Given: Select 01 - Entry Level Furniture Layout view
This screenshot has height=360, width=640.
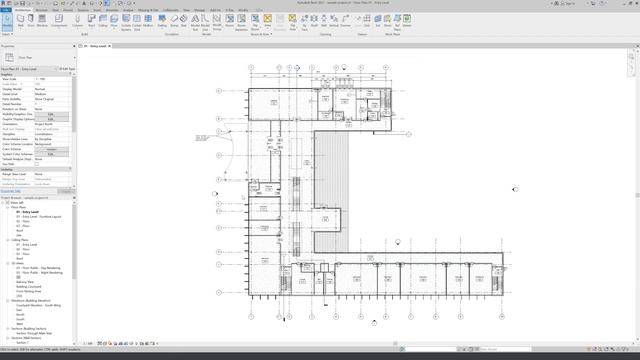Looking at the screenshot, I should pyautogui.click(x=39, y=217).
